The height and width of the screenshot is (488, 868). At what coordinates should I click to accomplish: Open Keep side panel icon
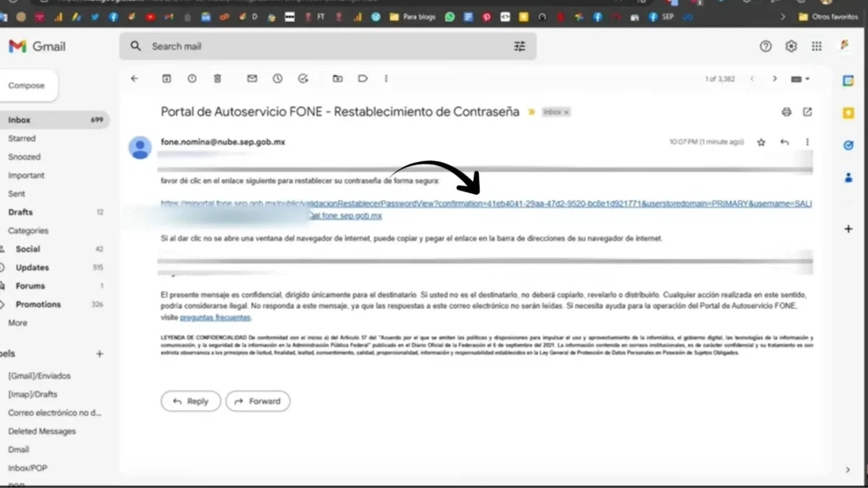pyautogui.click(x=848, y=113)
